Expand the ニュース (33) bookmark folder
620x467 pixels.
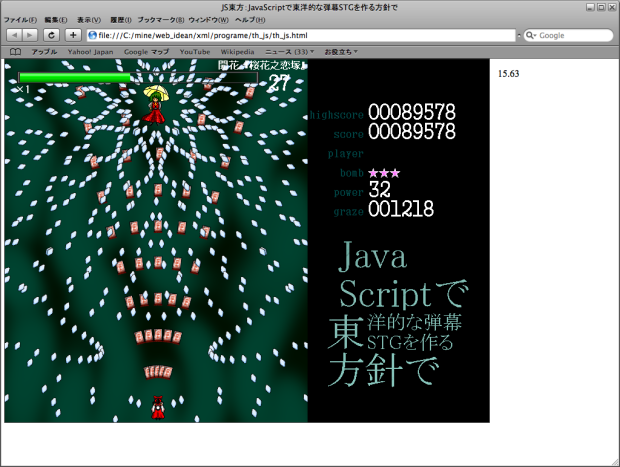pos(289,52)
